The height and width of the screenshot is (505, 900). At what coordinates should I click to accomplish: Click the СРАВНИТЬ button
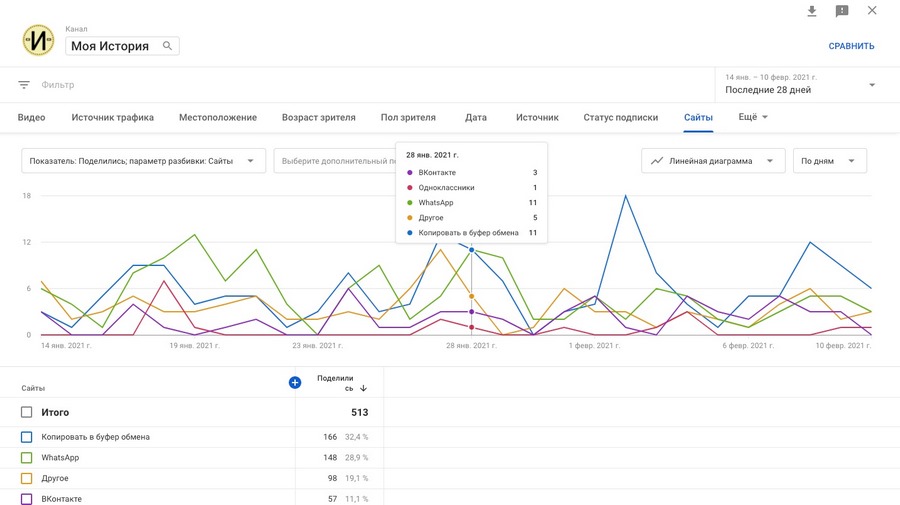(851, 46)
